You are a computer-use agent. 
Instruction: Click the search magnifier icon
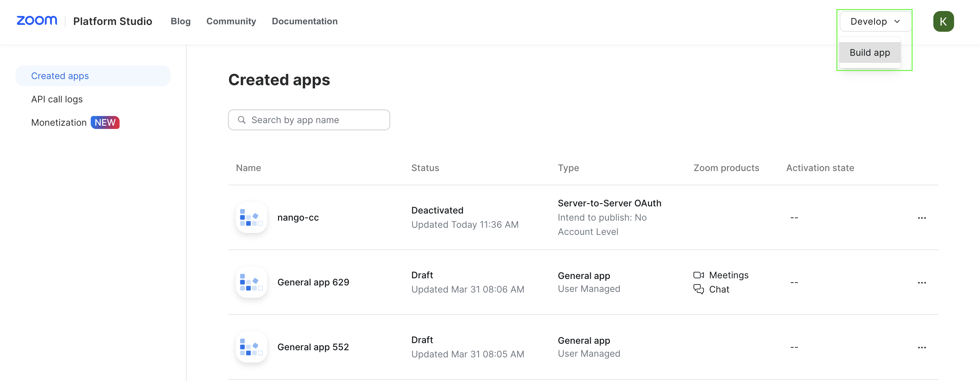point(241,120)
